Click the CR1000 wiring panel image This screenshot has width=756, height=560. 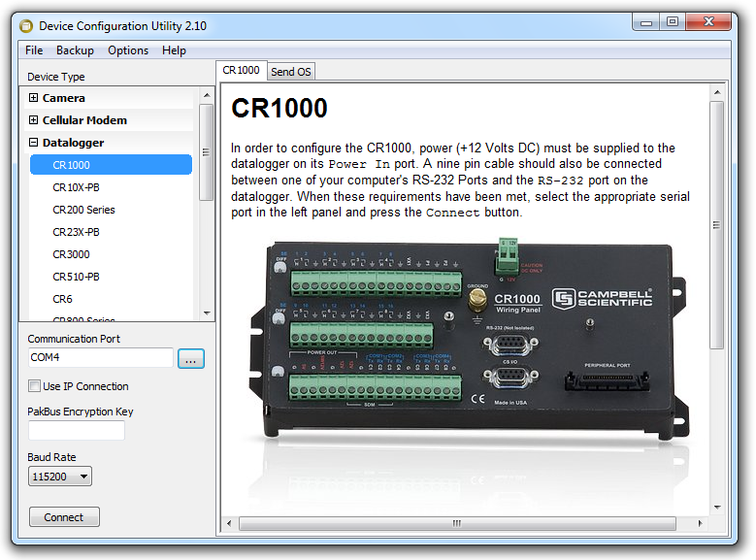pyautogui.click(x=468, y=339)
